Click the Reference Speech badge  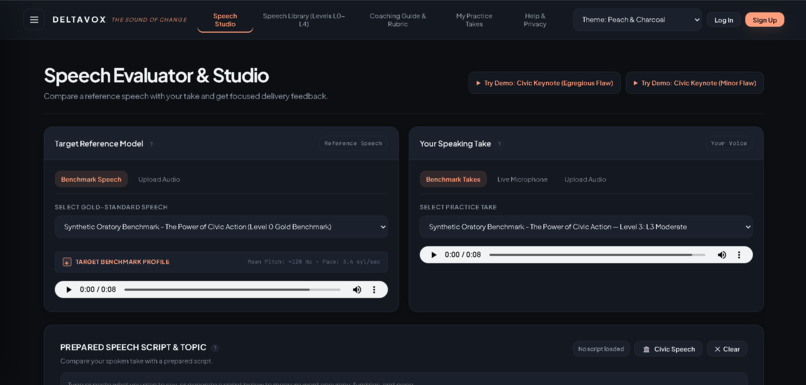click(x=353, y=143)
